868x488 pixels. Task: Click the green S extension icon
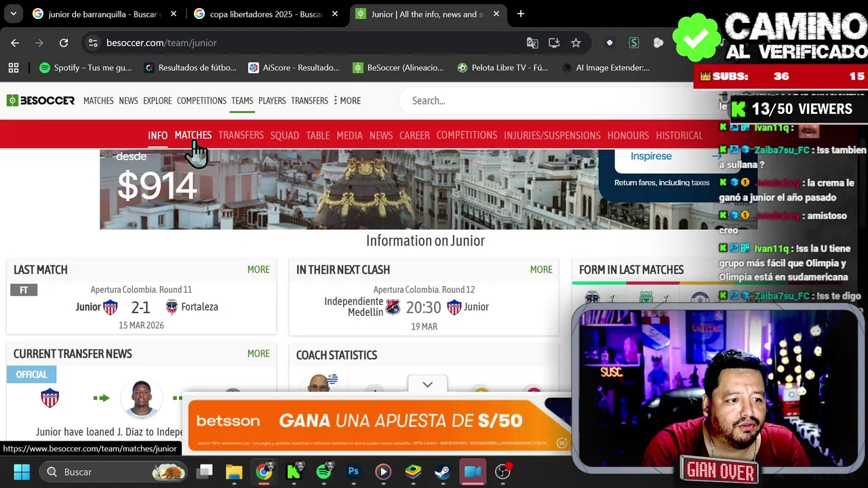click(634, 43)
